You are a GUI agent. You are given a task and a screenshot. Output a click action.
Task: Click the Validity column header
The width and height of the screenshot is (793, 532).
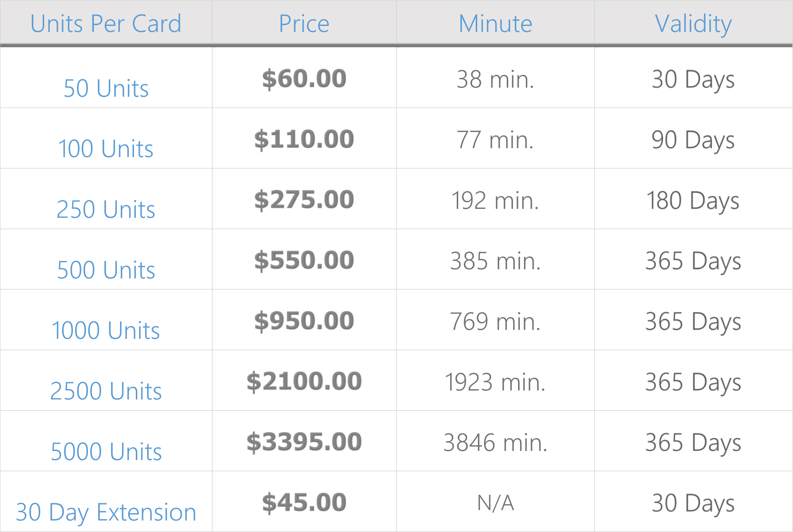pyautogui.click(x=693, y=24)
